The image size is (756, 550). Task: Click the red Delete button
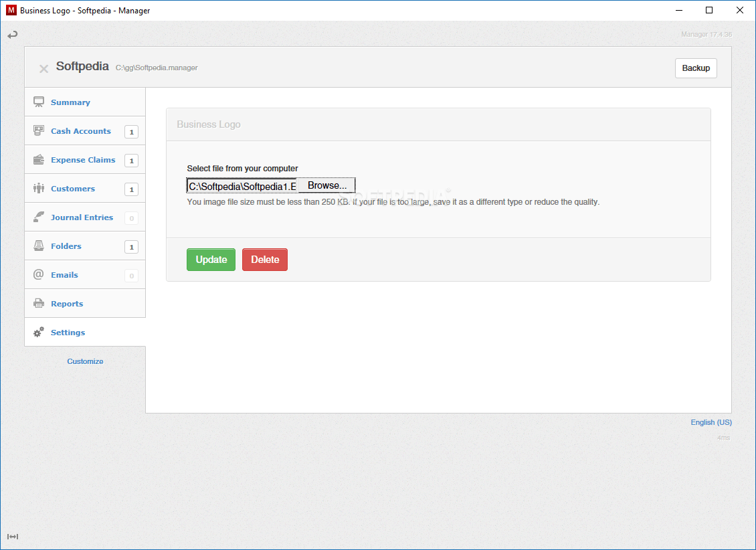pos(265,260)
